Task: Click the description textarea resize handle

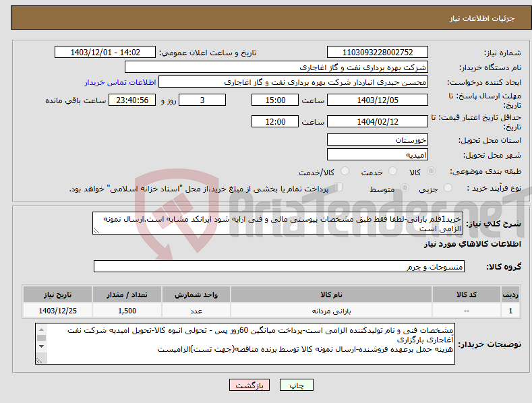Action: pyautogui.click(x=96, y=230)
